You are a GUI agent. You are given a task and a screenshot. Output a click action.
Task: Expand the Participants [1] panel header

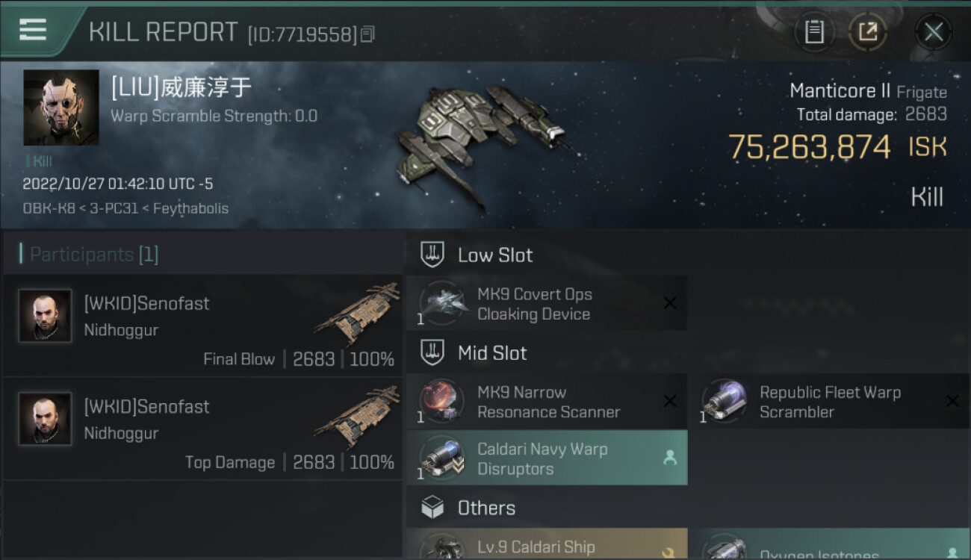pos(202,255)
